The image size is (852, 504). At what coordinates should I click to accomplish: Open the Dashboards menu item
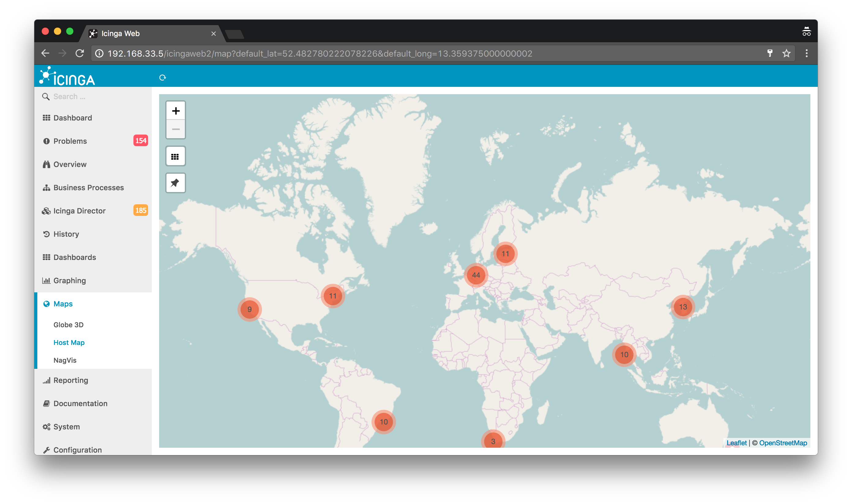93,258
